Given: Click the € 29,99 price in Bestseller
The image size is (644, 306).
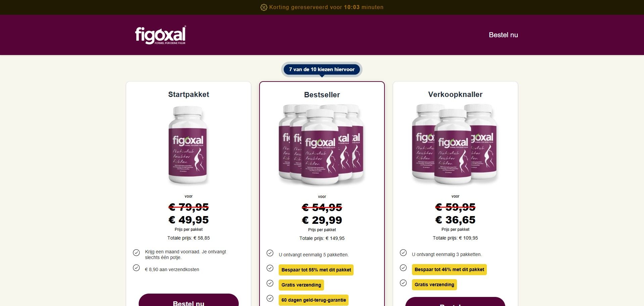Looking at the screenshot, I should [322, 220].
